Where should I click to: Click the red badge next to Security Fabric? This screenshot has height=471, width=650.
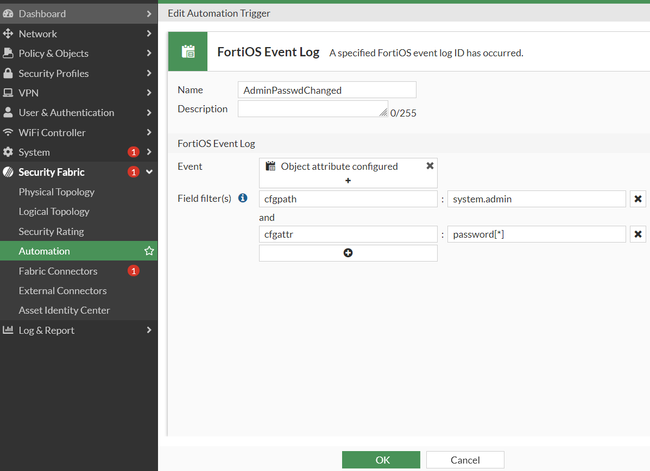(133, 172)
